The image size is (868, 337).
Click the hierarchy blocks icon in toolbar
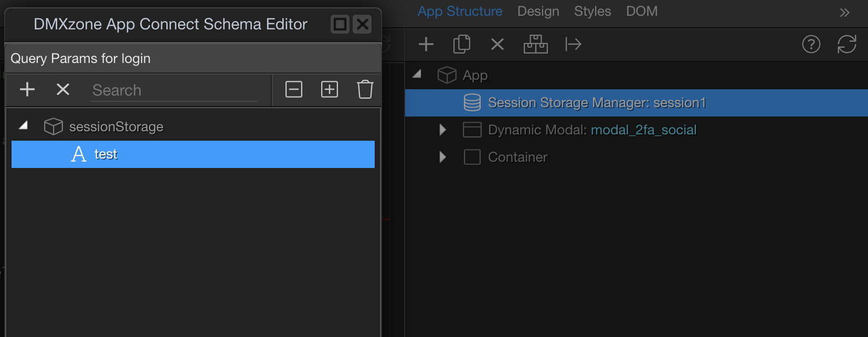(x=535, y=45)
